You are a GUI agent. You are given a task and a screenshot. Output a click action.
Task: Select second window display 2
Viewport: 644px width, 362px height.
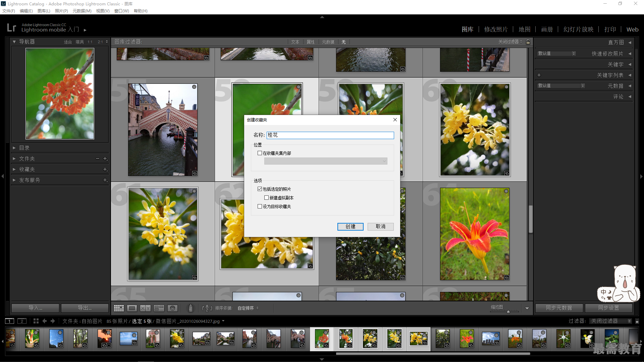22,321
